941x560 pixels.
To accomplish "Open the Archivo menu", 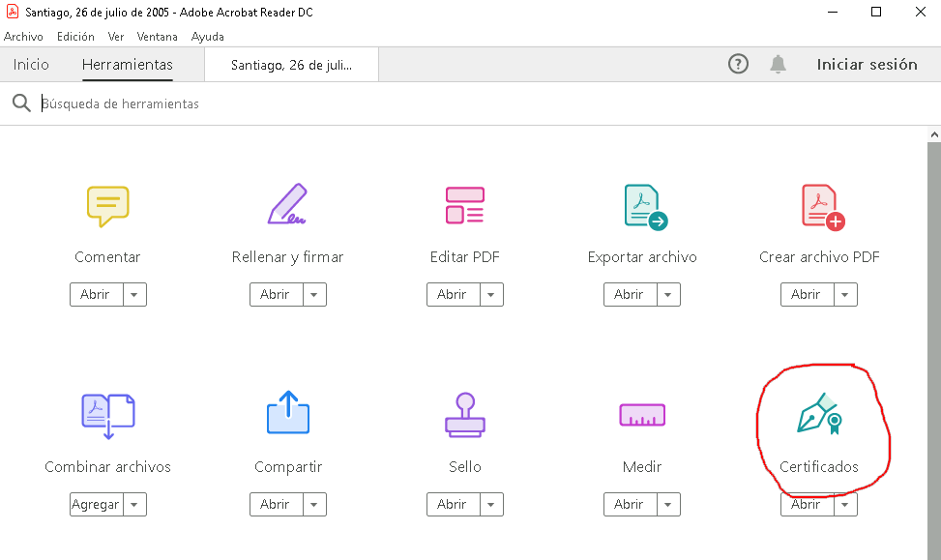I will point(23,37).
